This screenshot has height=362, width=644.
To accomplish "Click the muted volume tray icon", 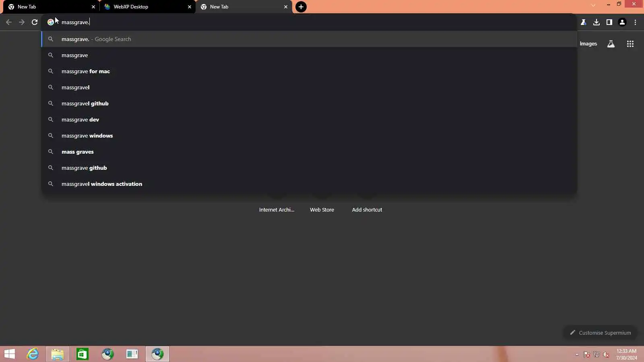I will [x=606, y=354].
